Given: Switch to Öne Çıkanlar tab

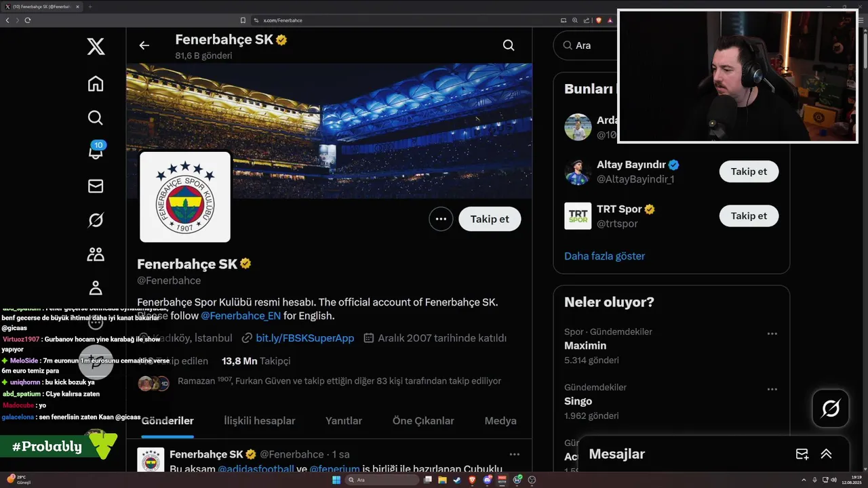Looking at the screenshot, I should point(423,421).
